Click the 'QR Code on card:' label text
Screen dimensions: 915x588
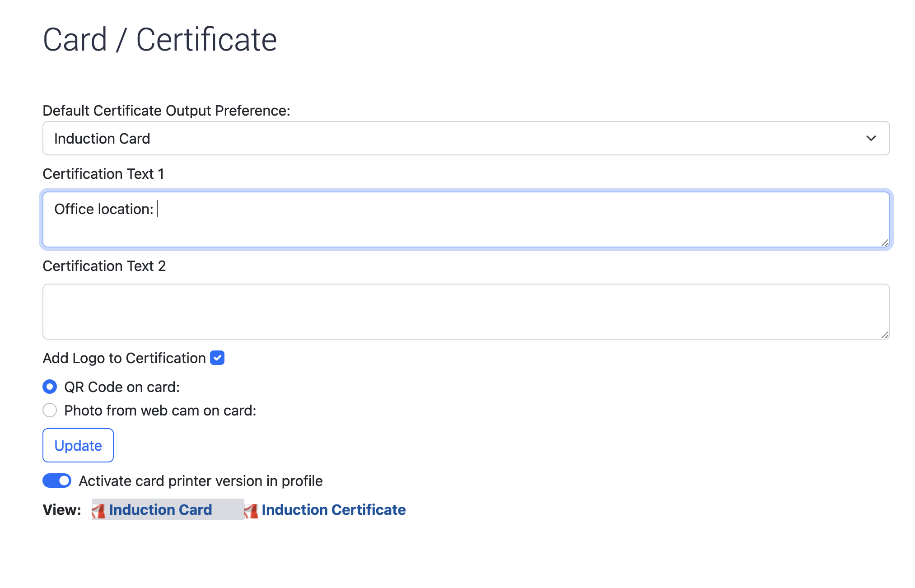tap(122, 387)
